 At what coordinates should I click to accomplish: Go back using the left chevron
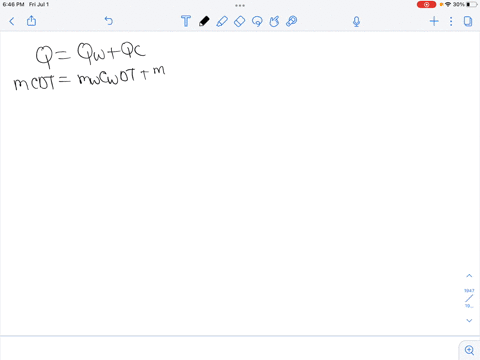[12, 21]
